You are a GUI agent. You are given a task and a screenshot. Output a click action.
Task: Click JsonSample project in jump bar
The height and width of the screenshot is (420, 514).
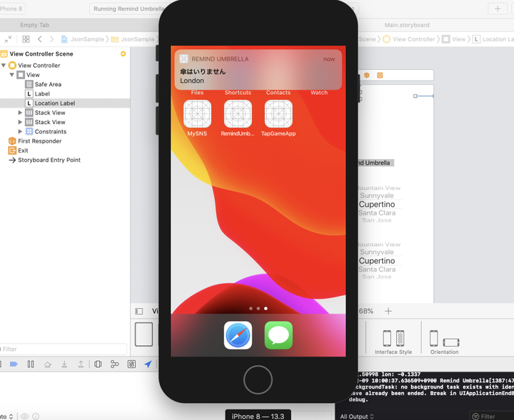tap(83, 39)
